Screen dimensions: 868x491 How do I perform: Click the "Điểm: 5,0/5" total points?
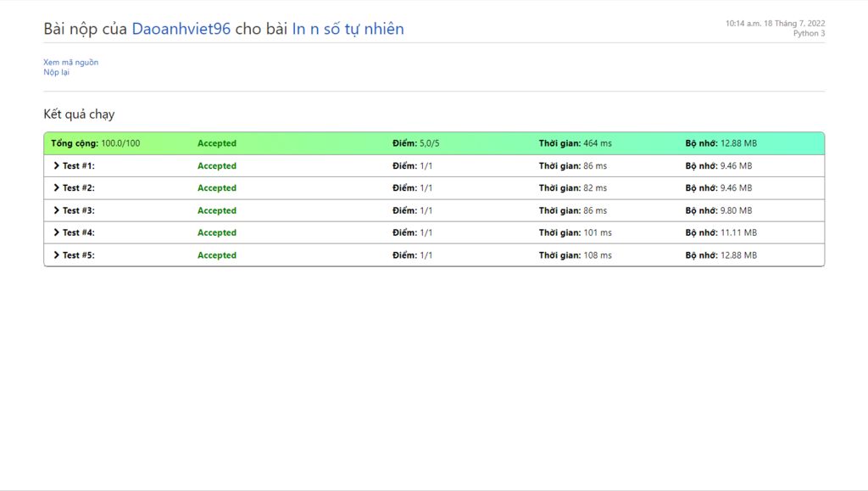tap(415, 143)
